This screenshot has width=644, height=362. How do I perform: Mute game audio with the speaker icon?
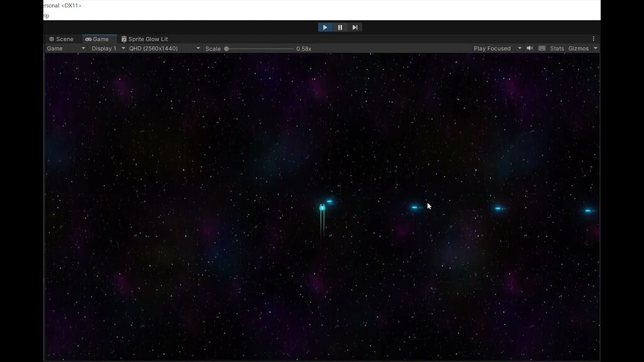pyautogui.click(x=530, y=48)
